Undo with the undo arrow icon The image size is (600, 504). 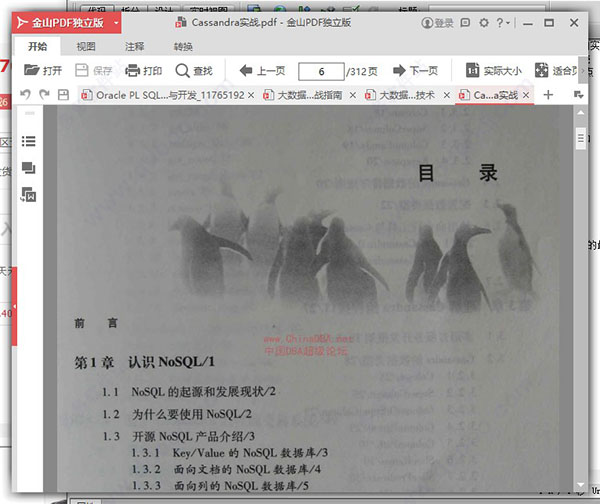click(25, 94)
